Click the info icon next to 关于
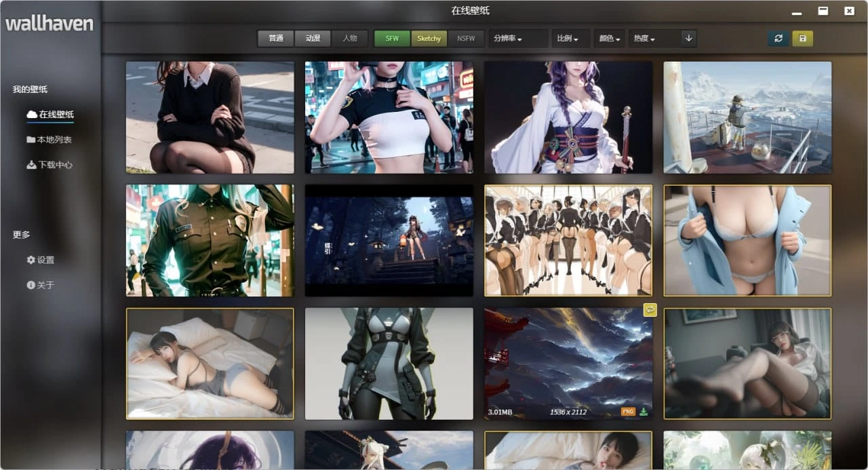Image resolution: width=868 pixels, height=470 pixels. coord(31,285)
